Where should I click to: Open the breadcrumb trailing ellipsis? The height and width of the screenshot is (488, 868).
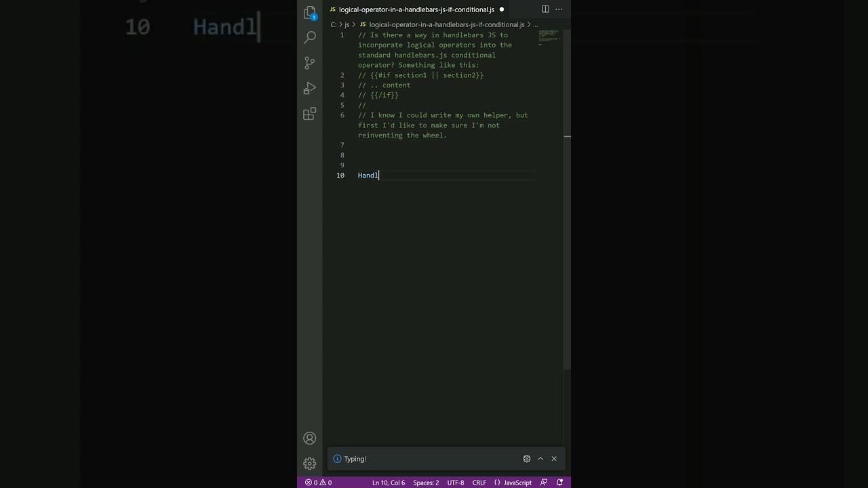pos(535,24)
